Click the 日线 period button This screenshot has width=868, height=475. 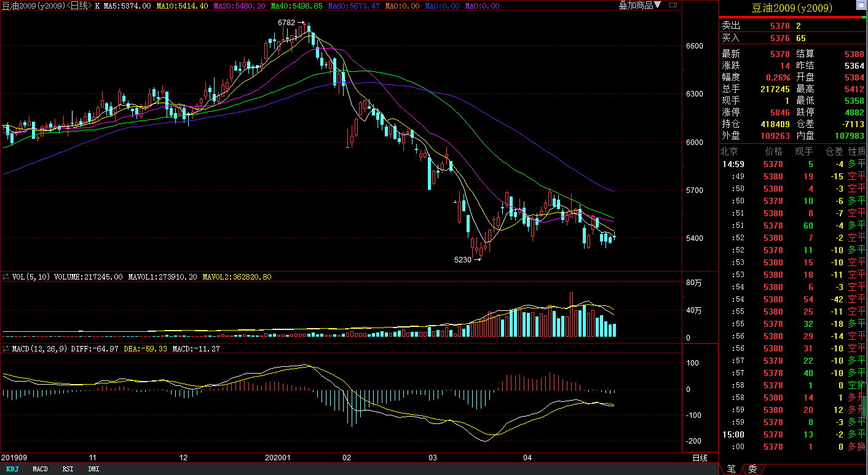[700, 458]
